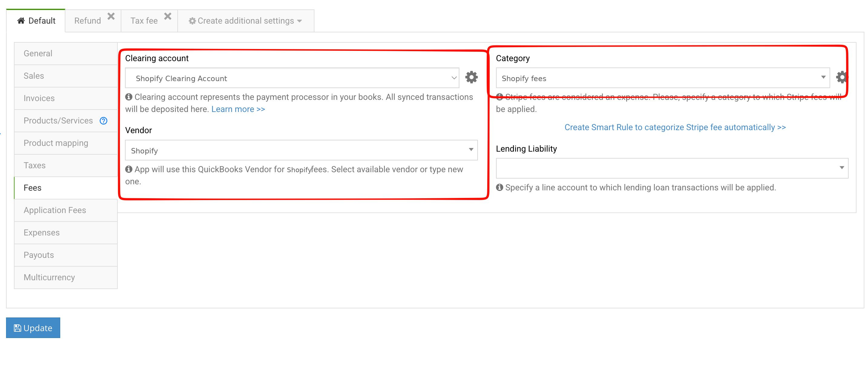Screen dimensions: 868x368
Task: Expand the Shopify Clearing Account dropdown
Action: coord(292,78)
